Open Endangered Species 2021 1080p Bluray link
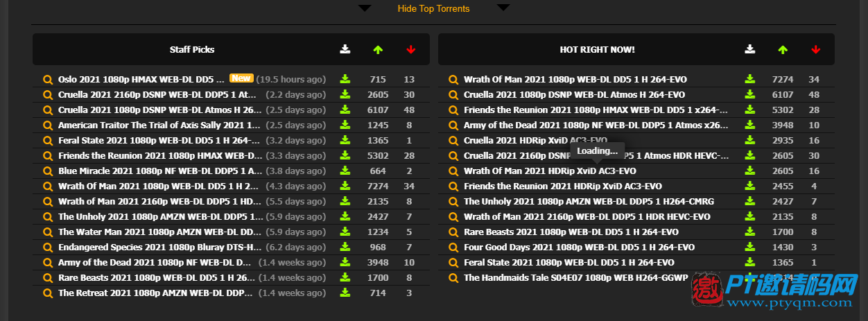Viewport: 868px width, 321px height. coord(159,247)
